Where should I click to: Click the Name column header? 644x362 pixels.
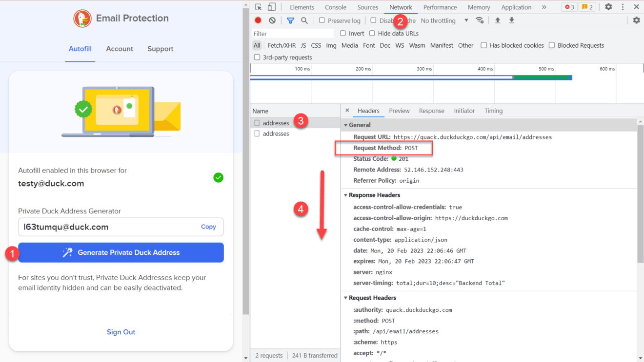[x=295, y=111]
